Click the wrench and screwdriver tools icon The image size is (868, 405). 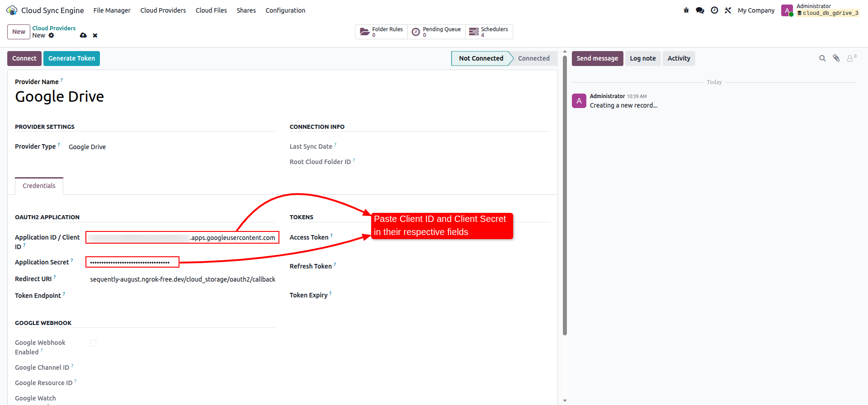[728, 10]
